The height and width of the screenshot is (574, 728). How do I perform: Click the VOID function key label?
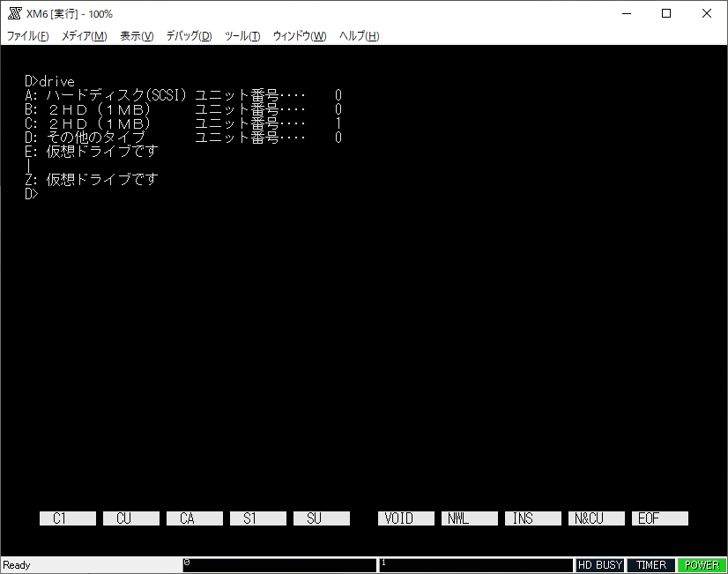(406, 518)
